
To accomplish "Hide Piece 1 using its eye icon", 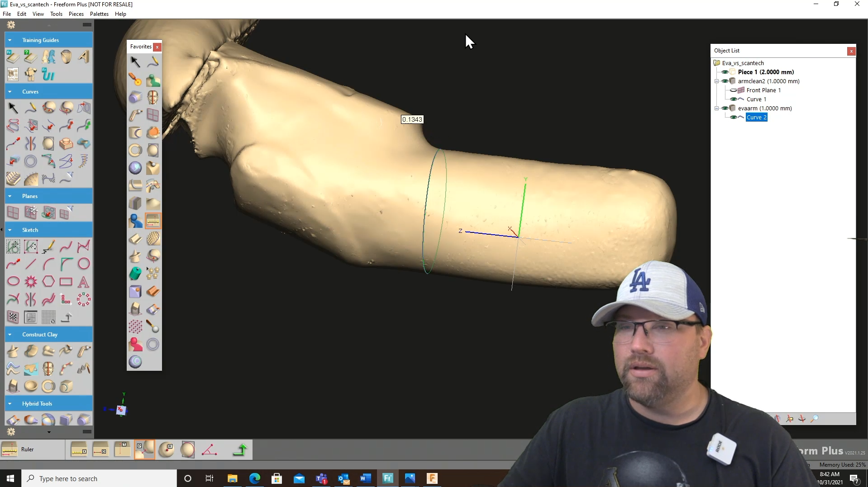I will tap(725, 72).
